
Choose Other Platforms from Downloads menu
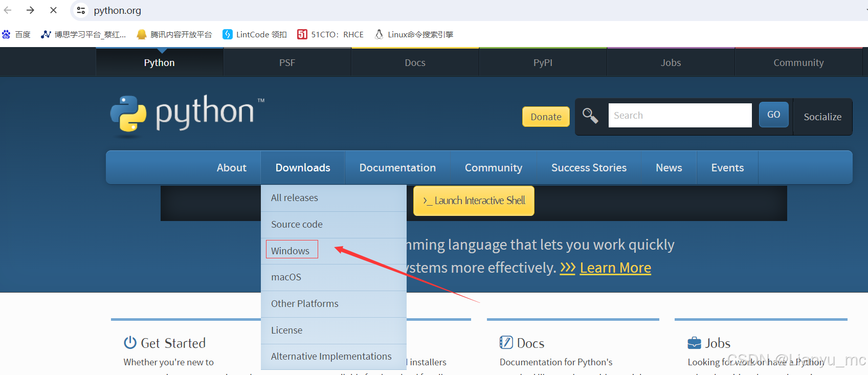[x=333, y=304]
